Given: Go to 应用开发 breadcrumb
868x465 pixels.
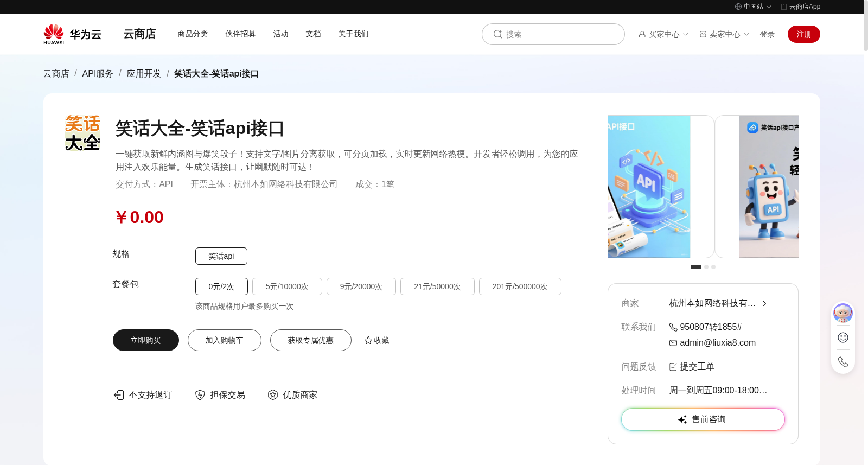Looking at the screenshot, I should [x=144, y=74].
